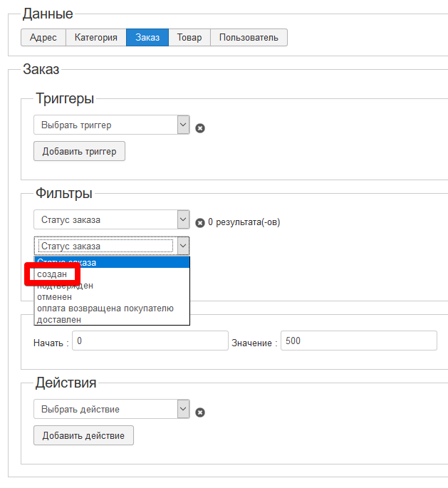This screenshot has height=488, width=448.
Task: Choose the создан status option
Action: (x=52, y=274)
